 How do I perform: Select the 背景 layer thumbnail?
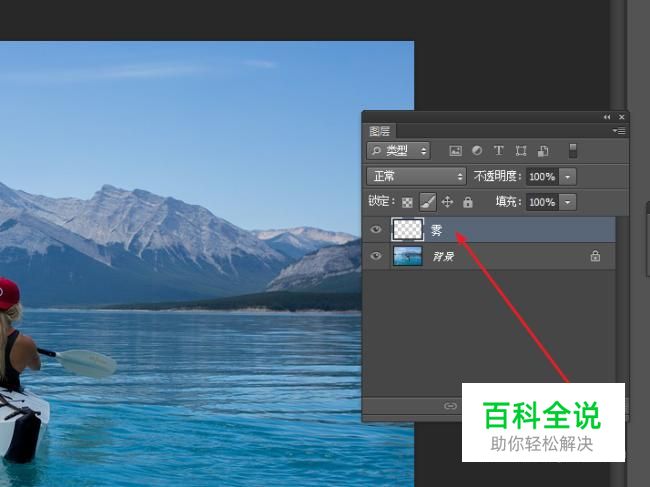[x=407, y=256]
